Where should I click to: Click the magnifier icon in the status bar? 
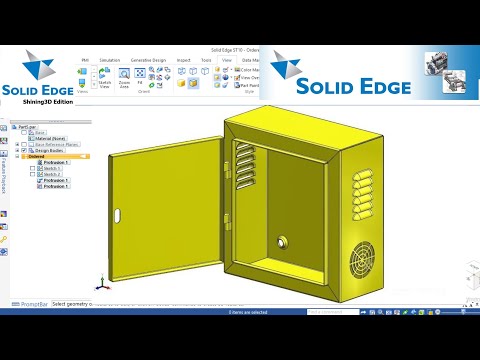(x=380, y=312)
